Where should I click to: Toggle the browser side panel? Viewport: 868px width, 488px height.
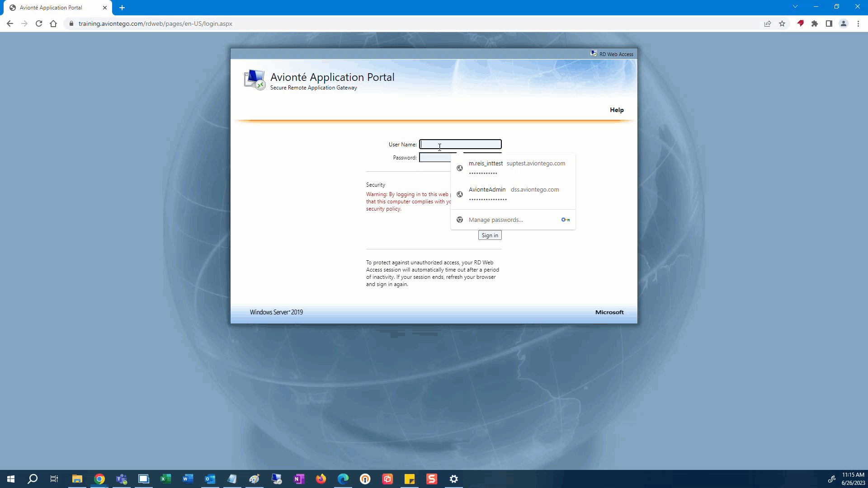click(829, 23)
